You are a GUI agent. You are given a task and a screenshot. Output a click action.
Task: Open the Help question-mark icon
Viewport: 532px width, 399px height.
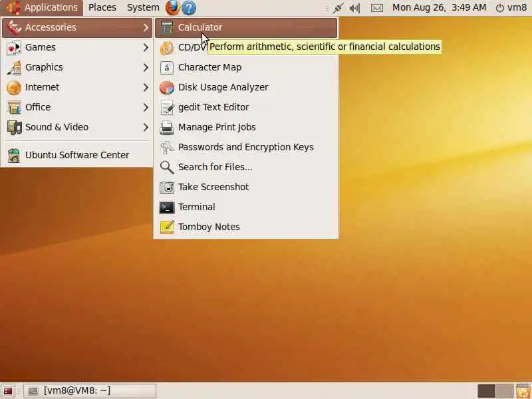pyautogui.click(x=189, y=7)
